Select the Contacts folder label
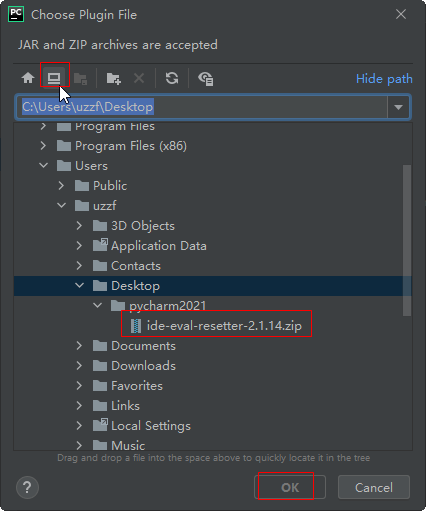The image size is (426, 511). point(136,266)
